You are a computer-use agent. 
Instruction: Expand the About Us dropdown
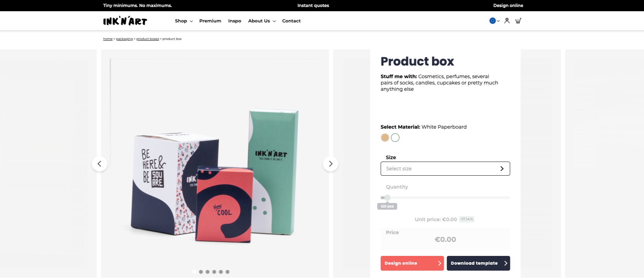pos(262,21)
